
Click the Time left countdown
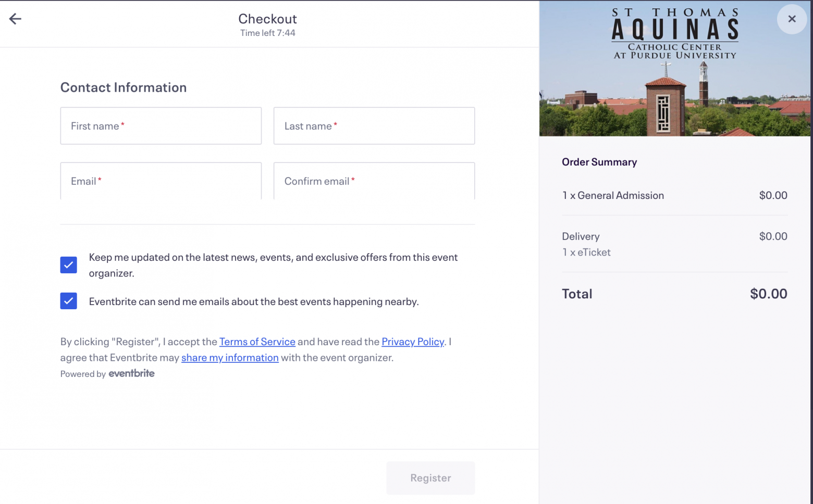268,33
